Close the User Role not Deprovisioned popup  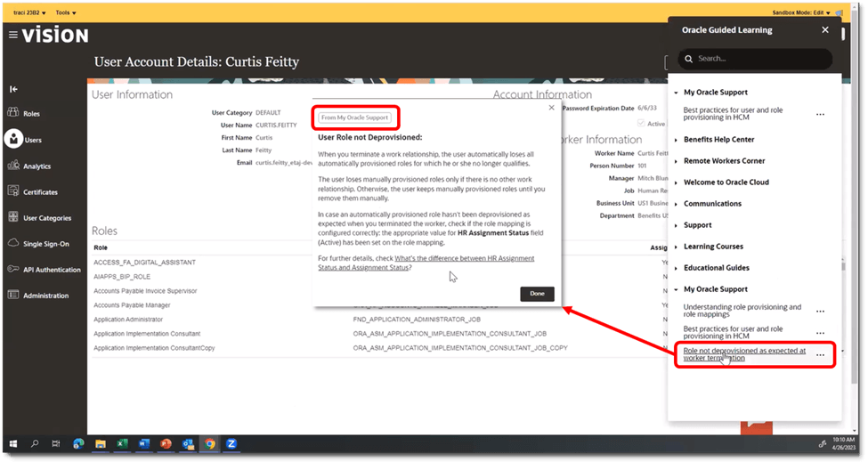pyautogui.click(x=551, y=108)
